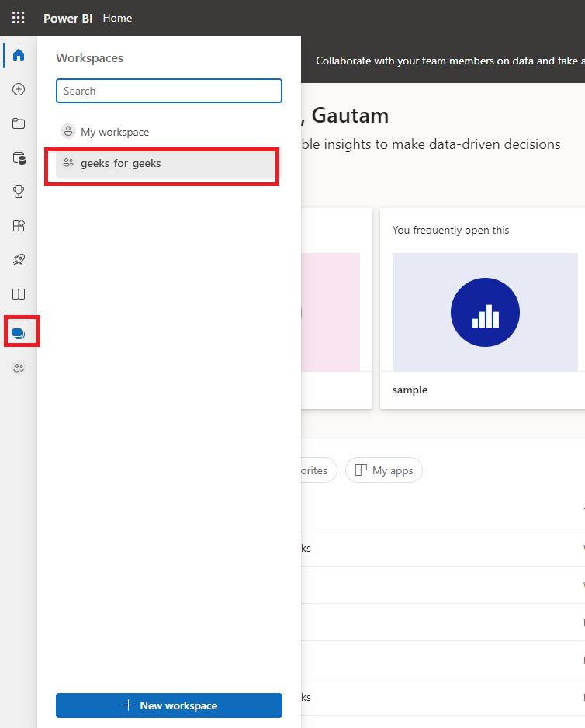585x728 pixels.
Task: Click the Workspaces search field
Action: 169,91
